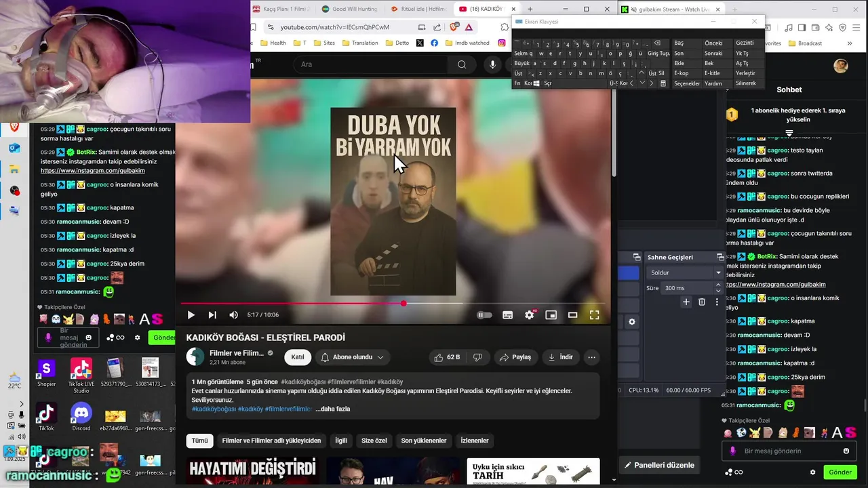Viewport: 868px width, 488px height.
Task: Open Filmler ve Filimler channel avatar
Action: pos(195,357)
